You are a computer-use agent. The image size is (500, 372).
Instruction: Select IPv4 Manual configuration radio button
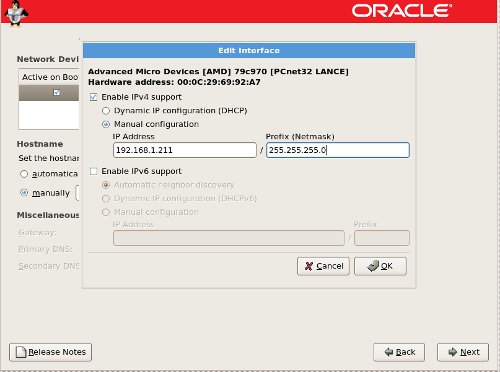106,124
